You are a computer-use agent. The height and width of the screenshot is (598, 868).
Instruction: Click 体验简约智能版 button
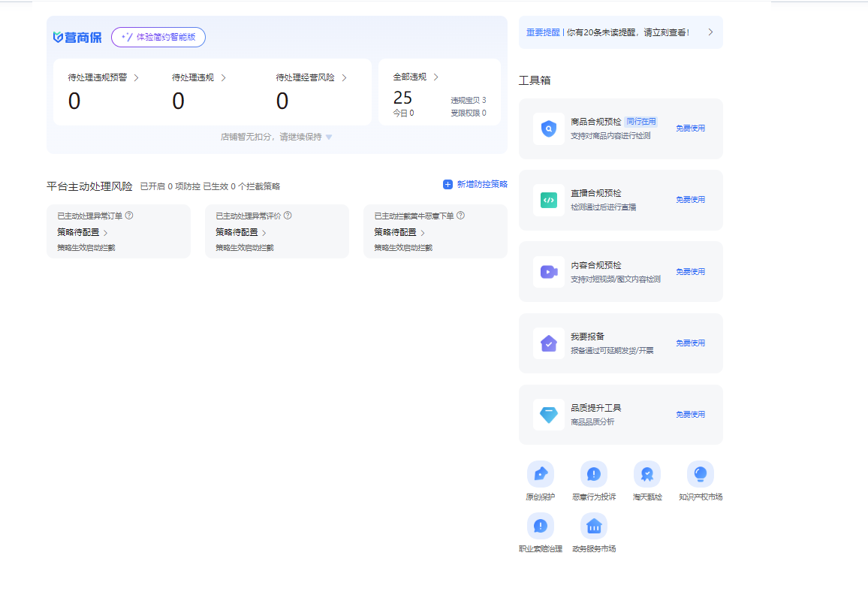[x=158, y=37]
